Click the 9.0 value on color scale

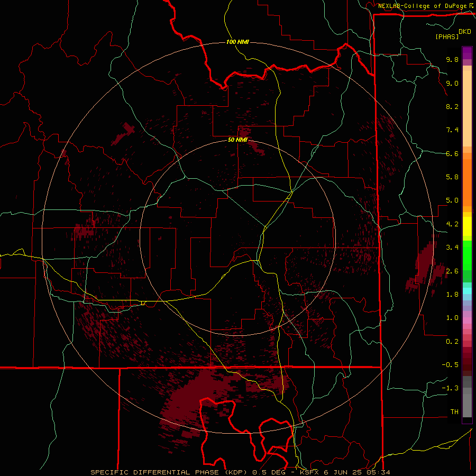(x=452, y=83)
